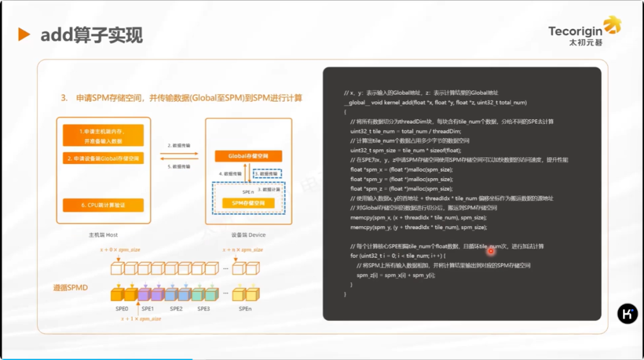The height and width of the screenshot is (360, 644).
Task: Select the '1.申请主机端内存' orange box
Action: pyautogui.click(x=103, y=135)
